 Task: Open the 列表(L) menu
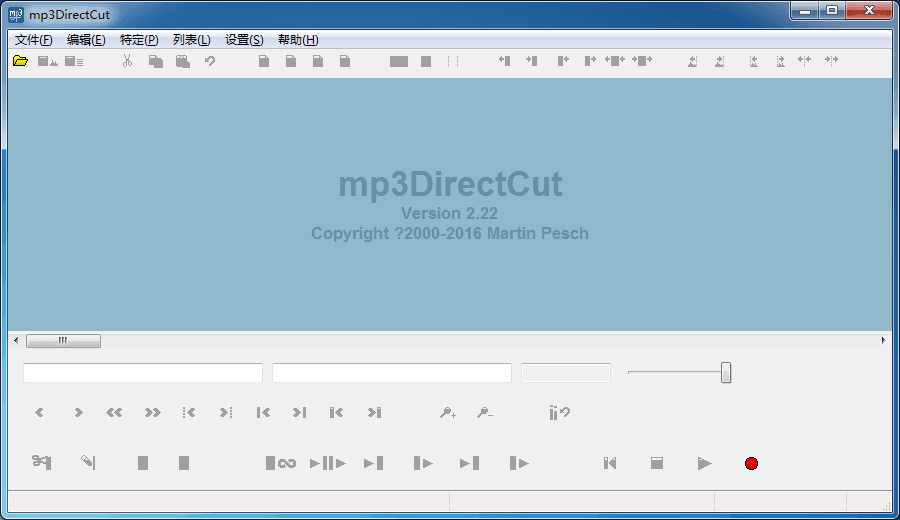192,40
